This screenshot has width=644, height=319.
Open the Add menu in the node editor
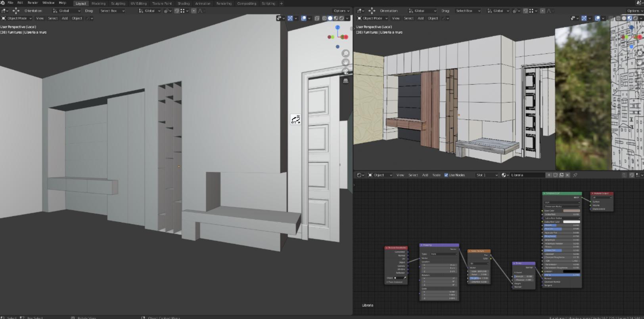click(425, 175)
